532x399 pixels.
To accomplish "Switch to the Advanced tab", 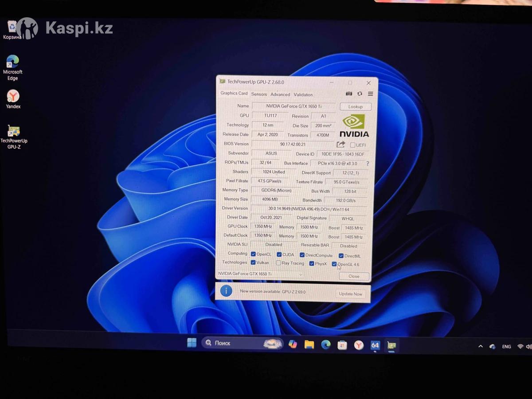I will click(280, 94).
